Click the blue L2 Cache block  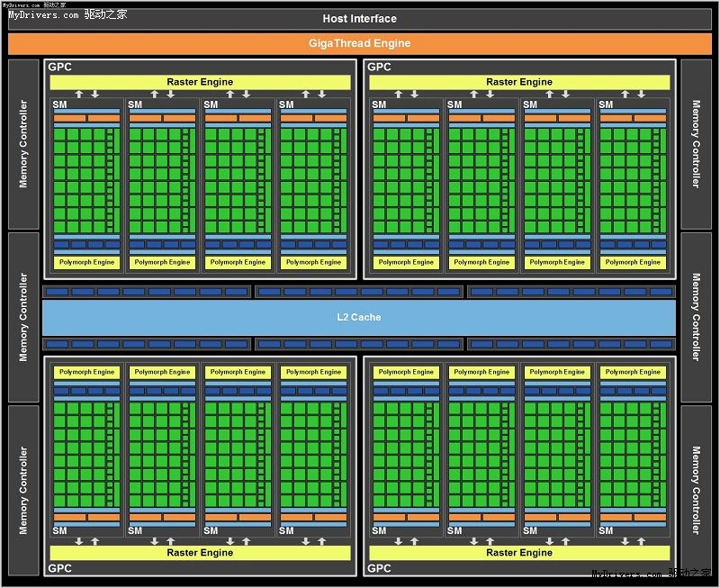pos(359,317)
